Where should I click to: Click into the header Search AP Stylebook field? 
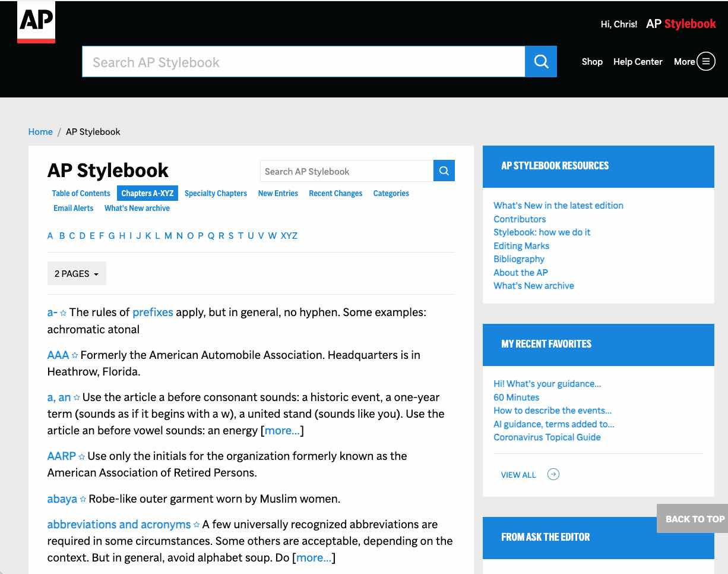303,62
